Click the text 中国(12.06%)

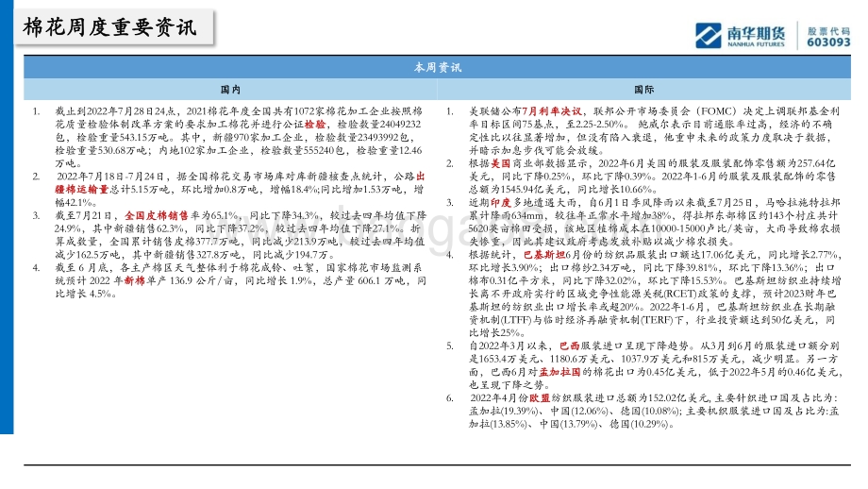[579, 412]
